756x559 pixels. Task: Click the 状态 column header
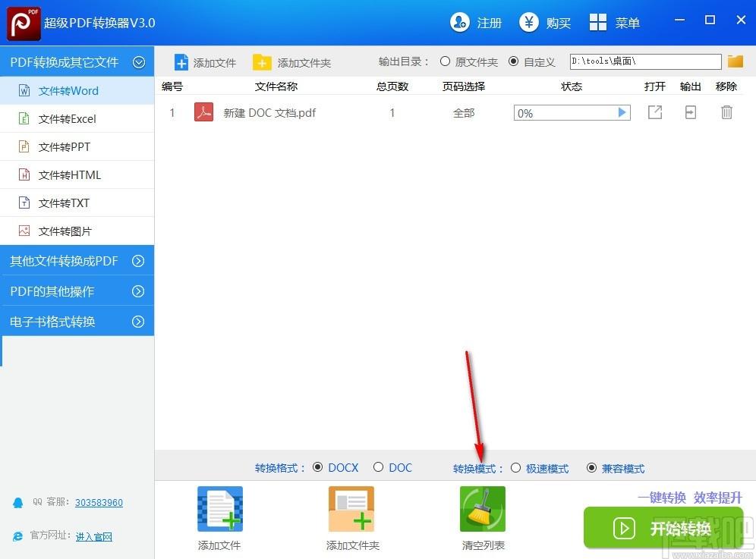point(572,86)
